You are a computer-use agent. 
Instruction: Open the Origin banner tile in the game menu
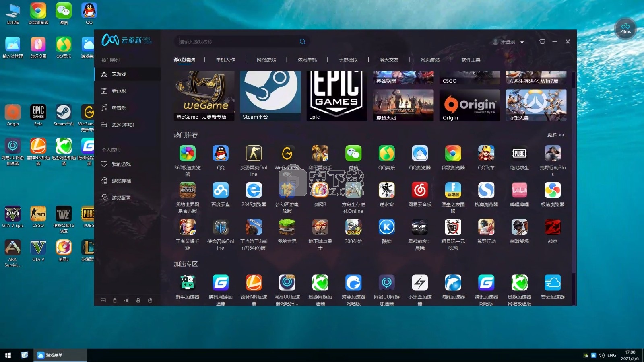point(469,105)
